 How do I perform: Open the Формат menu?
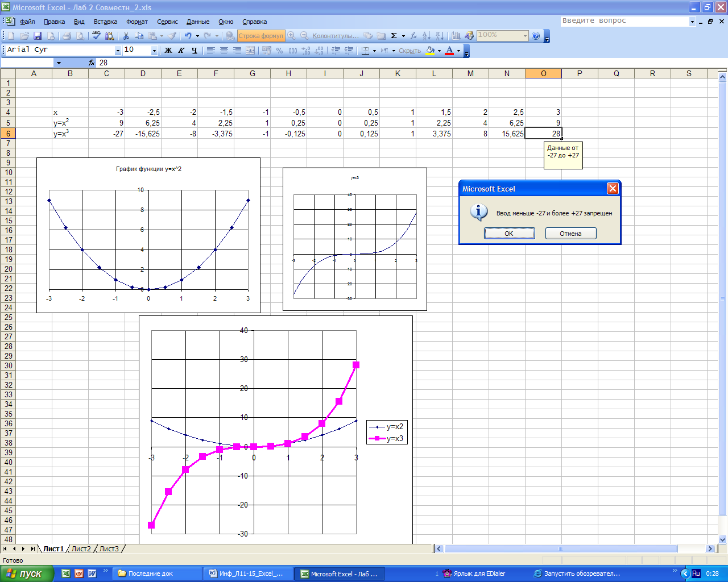coord(137,22)
